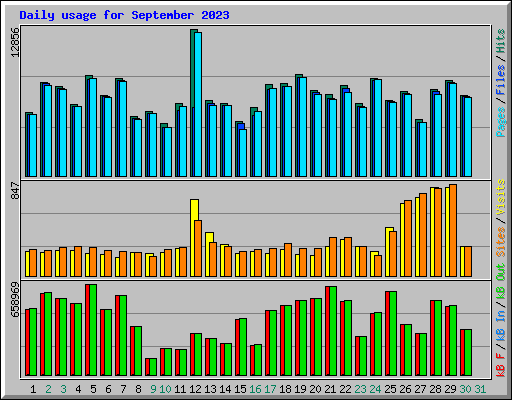Image resolution: width=512 pixels, height=400 pixels.
Task: Click the orange sites bar for day 26
Action: click(408, 238)
